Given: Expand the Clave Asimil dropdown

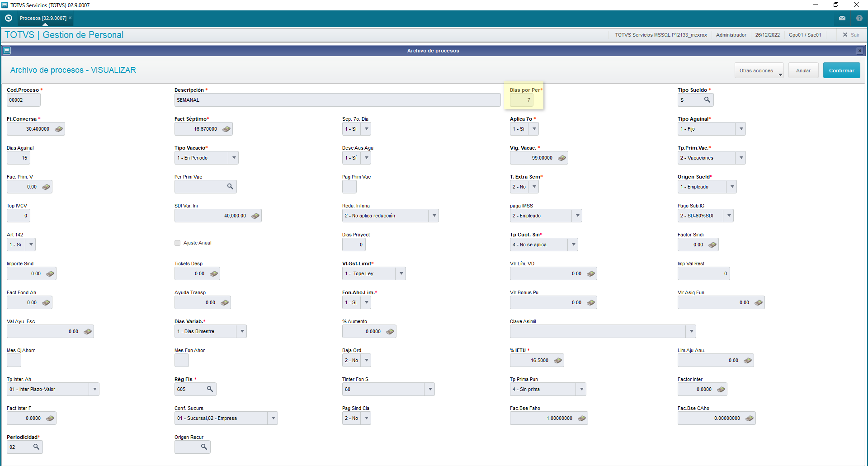Looking at the screenshot, I should [x=691, y=332].
